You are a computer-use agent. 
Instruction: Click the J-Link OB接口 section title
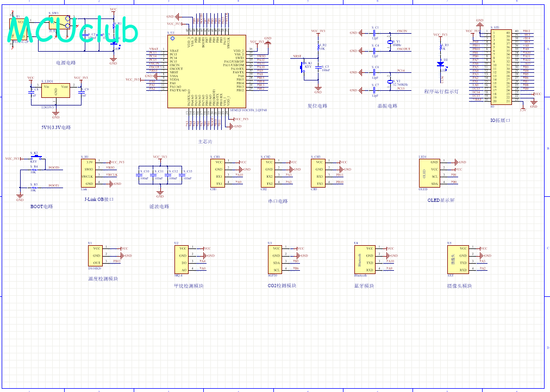[99, 200]
